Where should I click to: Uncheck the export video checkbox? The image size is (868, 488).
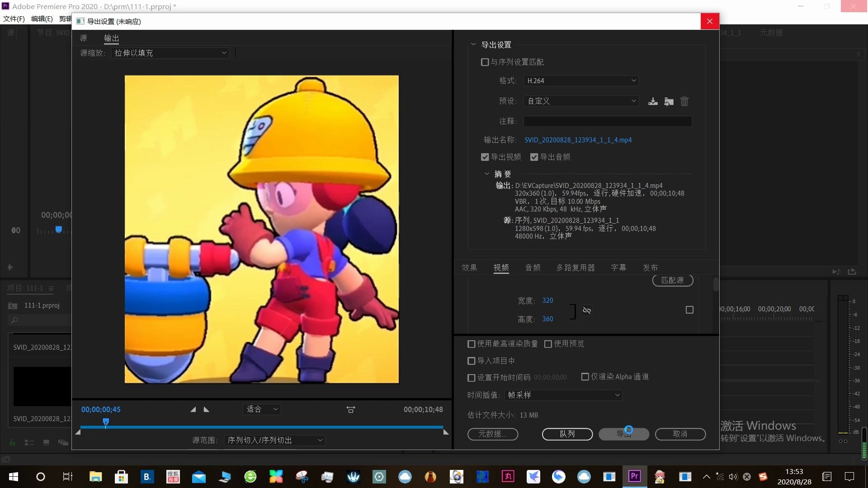(x=485, y=157)
